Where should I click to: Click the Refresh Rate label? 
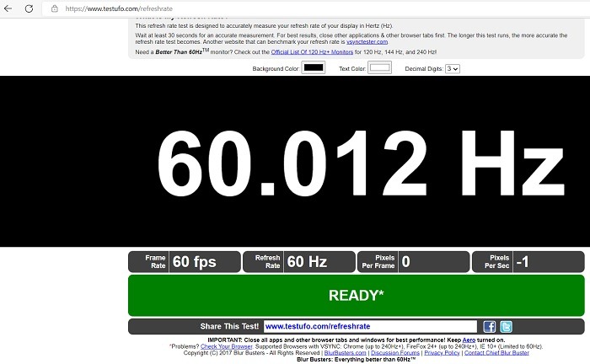267,262
